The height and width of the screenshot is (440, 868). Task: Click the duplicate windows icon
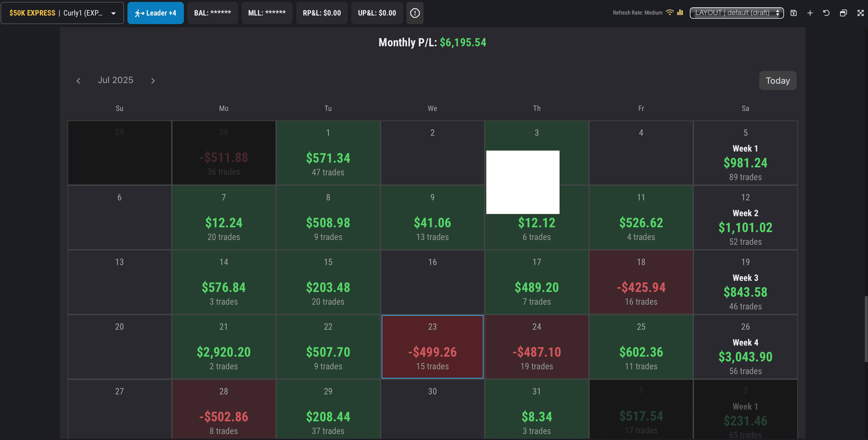pyautogui.click(x=843, y=13)
